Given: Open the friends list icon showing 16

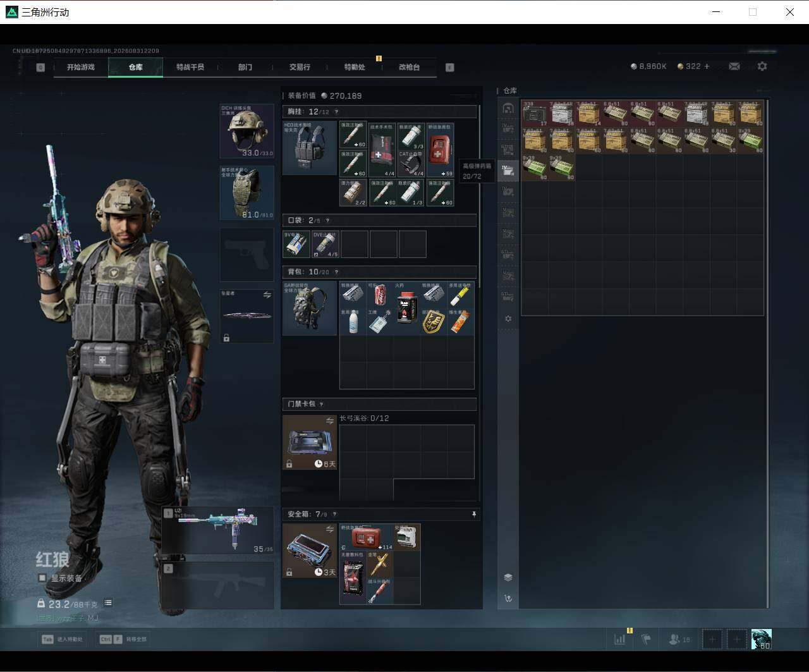Looking at the screenshot, I should tap(679, 640).
